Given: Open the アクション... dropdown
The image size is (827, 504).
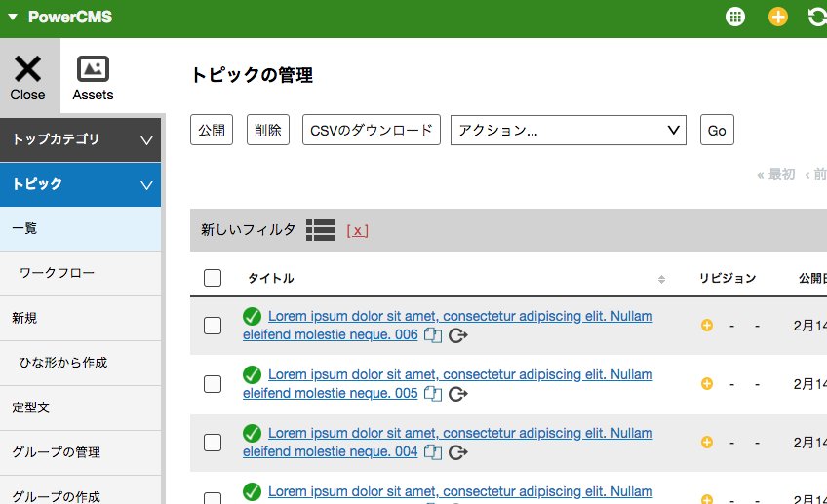Looking at the screenshot, I should [x=568, y=131].
